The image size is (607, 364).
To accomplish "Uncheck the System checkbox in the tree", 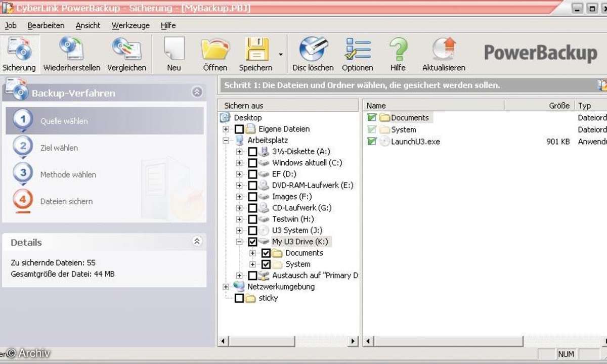I will click(x=266, y=264).
